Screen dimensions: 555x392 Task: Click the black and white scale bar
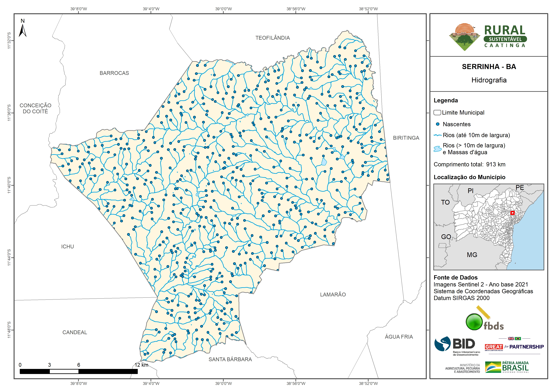click(79, 371)
